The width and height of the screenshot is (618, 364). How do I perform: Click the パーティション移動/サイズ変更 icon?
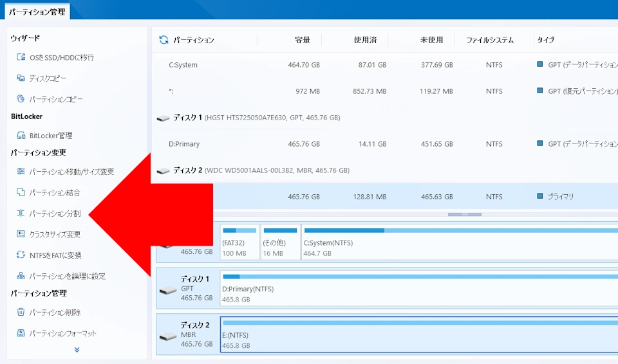click(21, 171)
